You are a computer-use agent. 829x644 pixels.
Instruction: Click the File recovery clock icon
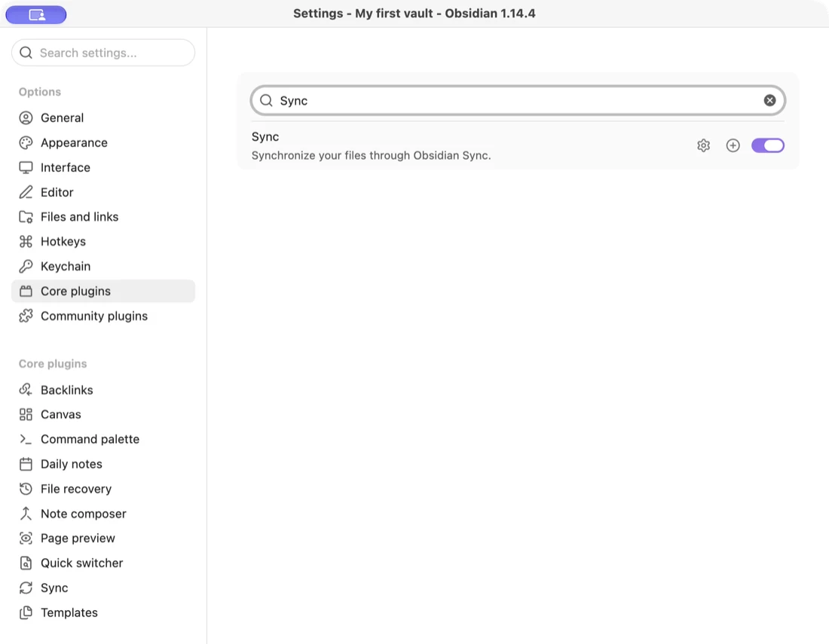[26, 489]
